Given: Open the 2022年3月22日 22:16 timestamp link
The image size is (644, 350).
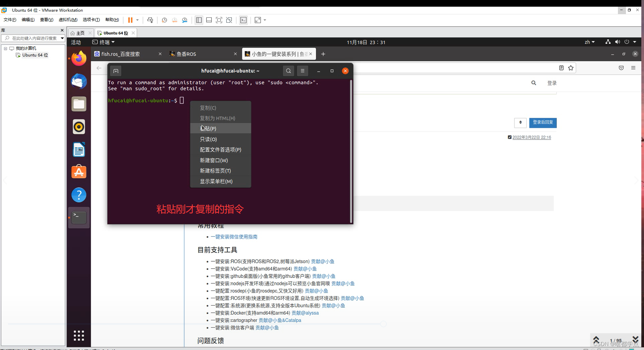Looking at the screenshot, I should pos(532,137).
